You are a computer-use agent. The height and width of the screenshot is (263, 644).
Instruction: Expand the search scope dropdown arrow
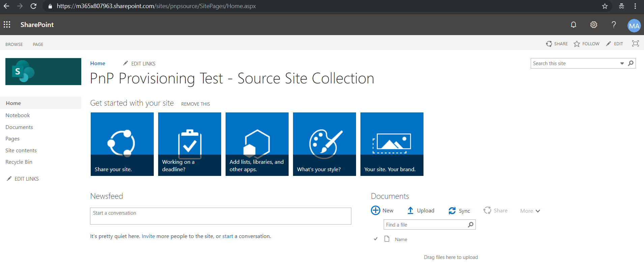tap(622, 63)
